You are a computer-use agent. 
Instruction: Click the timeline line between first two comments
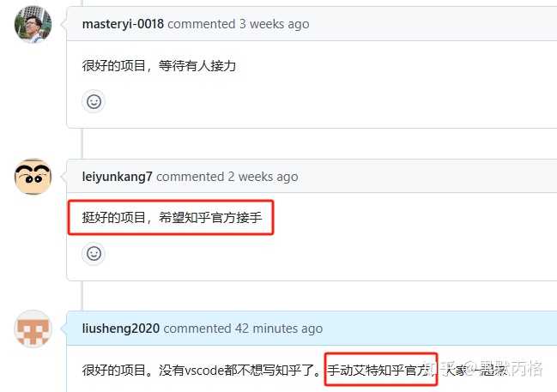point(82,143)
